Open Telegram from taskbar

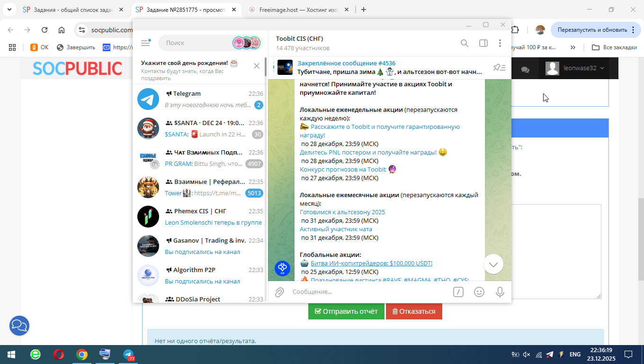(129, 355)
